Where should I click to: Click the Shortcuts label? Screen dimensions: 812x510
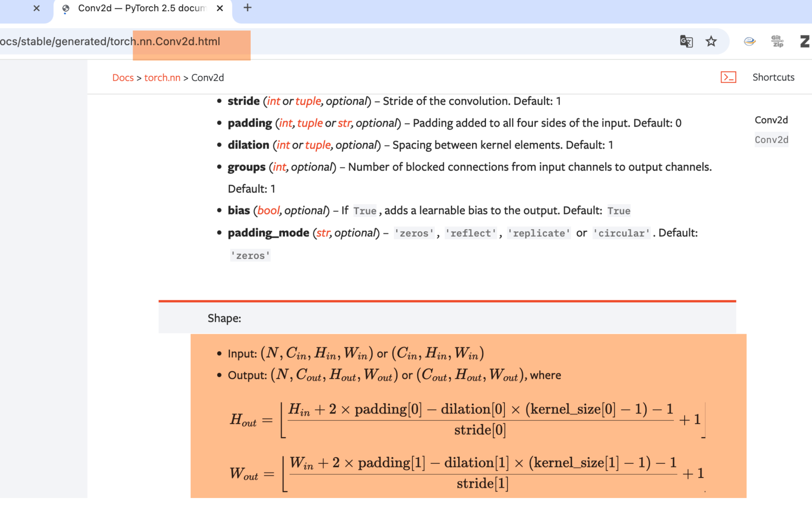tap(773, 77)
